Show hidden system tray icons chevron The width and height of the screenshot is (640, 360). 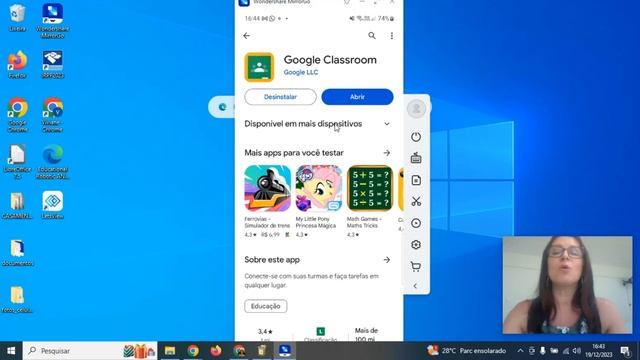520,351
